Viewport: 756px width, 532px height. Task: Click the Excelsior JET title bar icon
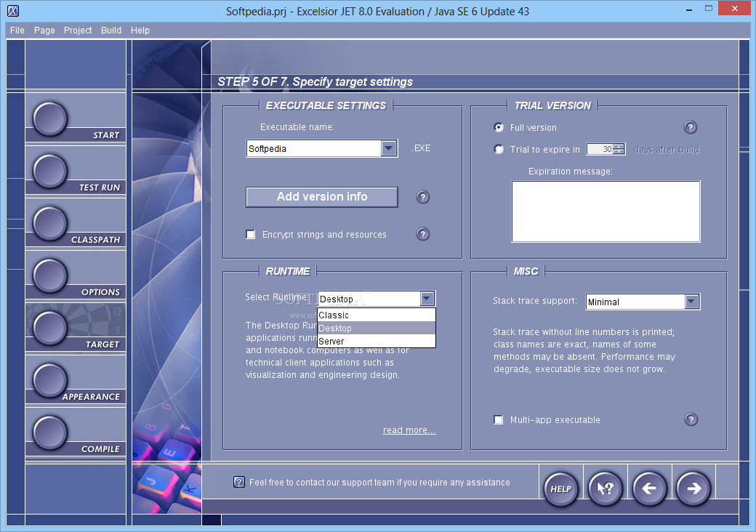pyautogui.click(x=13, y=11)
